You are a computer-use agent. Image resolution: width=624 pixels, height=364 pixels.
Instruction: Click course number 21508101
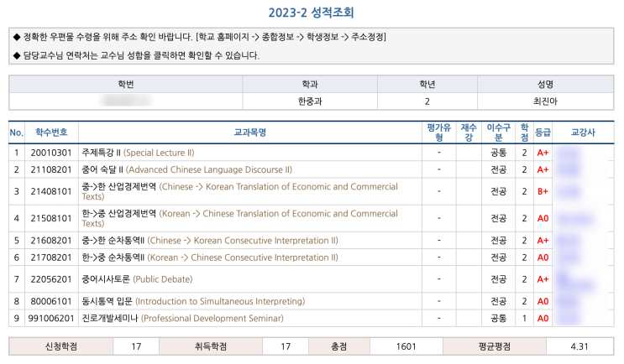point(51,219)
